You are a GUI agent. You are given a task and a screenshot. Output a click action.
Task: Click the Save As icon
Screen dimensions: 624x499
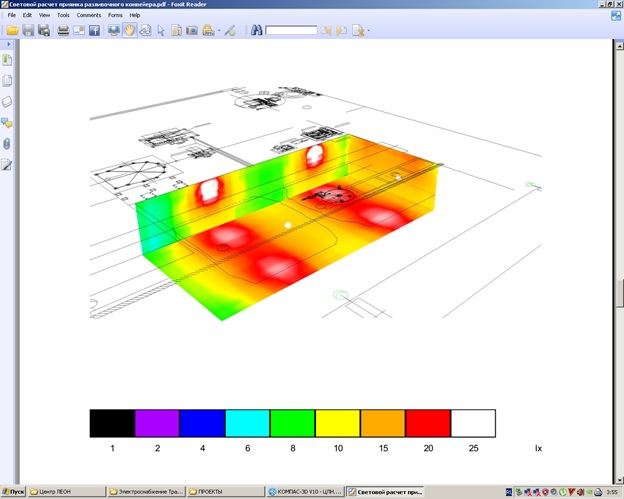point(43,30)
